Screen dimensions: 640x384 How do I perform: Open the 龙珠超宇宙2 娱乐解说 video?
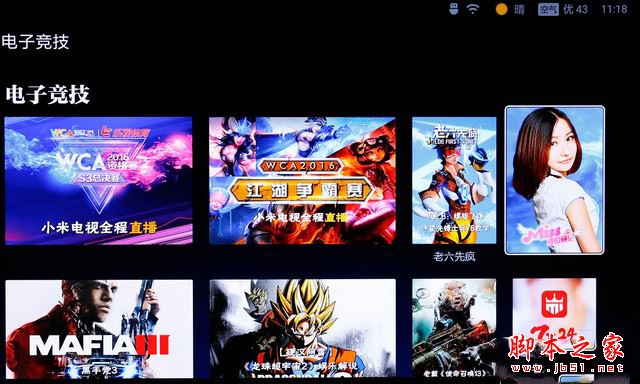click(x=302, y=328)
